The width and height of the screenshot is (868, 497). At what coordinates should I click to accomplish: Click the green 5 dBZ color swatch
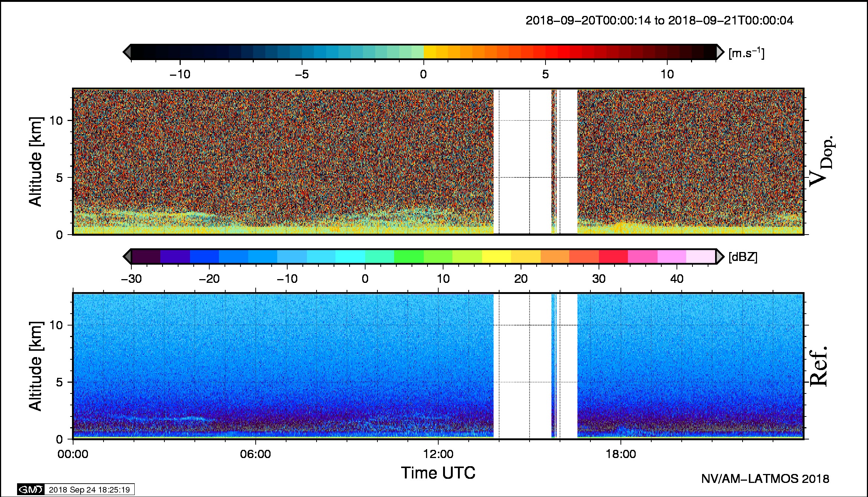[x=408, y=256]
